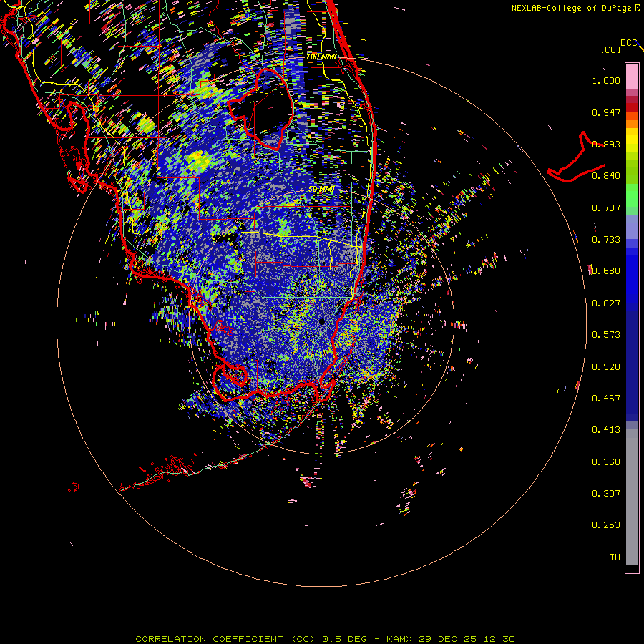Select the 0.840 scale value

point(606,176)
